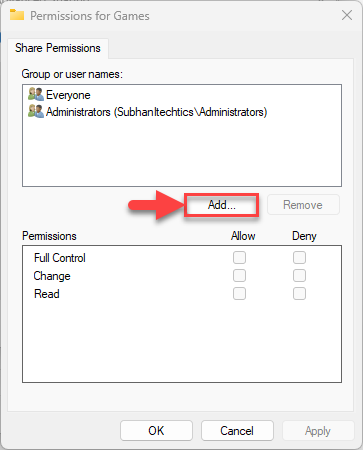
Task: Click the Remove button
Action: pos(303,205)
